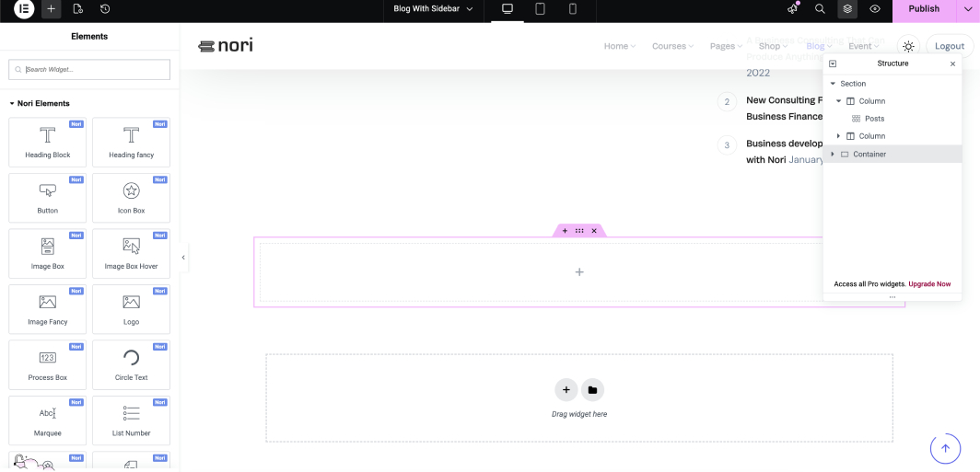Close the Structure panel

(x=952, y=63)
